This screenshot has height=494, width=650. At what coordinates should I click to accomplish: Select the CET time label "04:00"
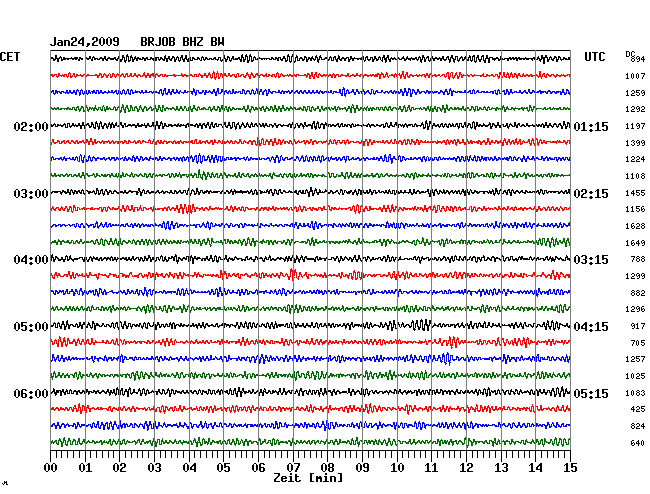click(31, 260)
